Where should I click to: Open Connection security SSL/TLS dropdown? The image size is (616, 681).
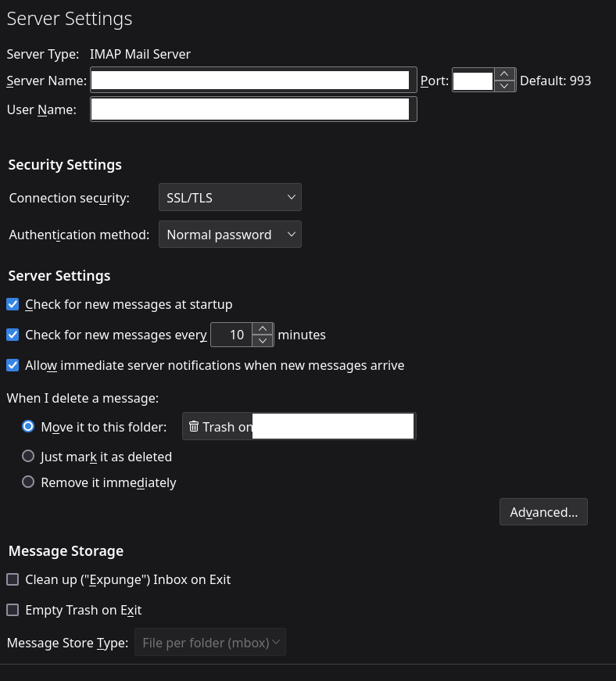pyautogui.click(x=230, y=198)
